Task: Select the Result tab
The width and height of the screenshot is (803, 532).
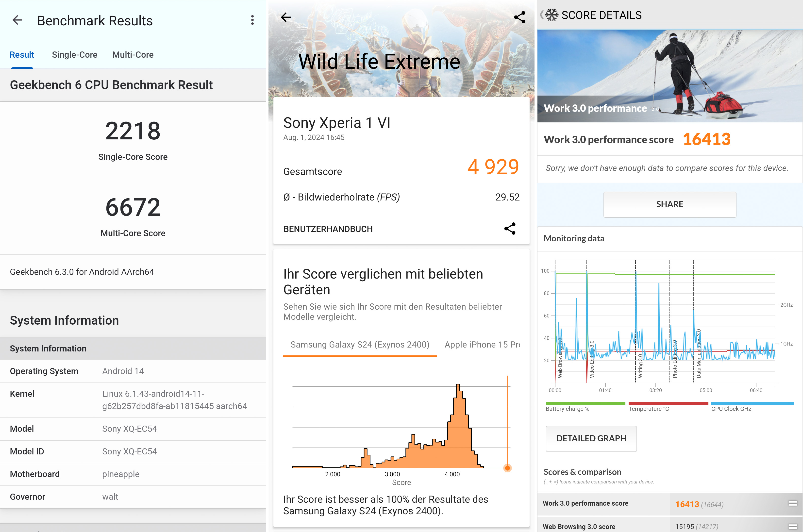Action: pyautogui.click(x=22, y=55)
